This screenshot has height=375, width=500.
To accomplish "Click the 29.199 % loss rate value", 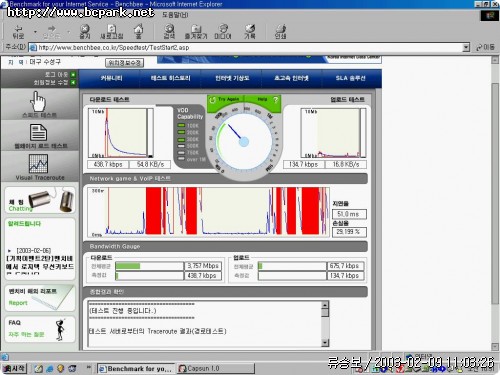I will tap(349, 232).
